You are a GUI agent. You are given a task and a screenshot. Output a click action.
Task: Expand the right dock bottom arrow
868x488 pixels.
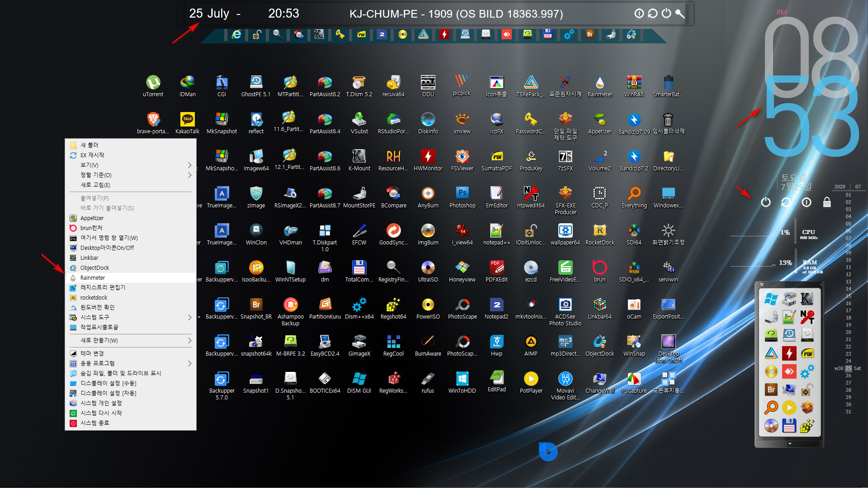point(790,444)
